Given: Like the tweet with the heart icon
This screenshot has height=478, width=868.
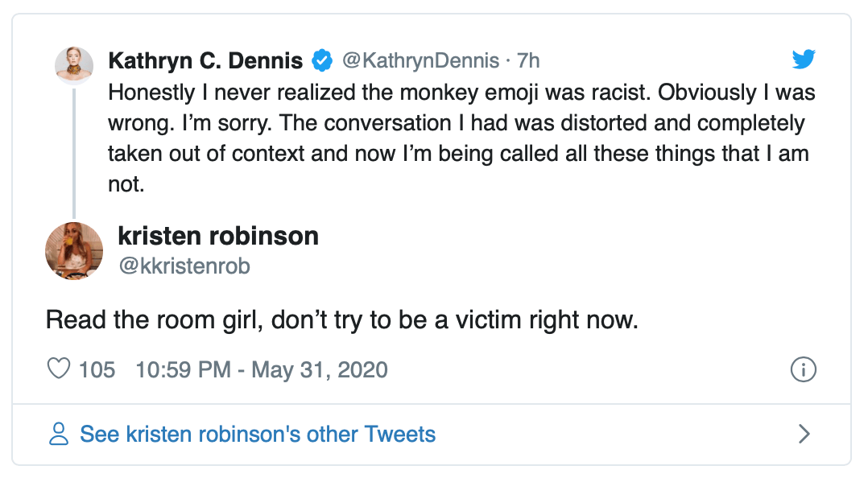Looking at the screenshot, I should tap(59, 369).
